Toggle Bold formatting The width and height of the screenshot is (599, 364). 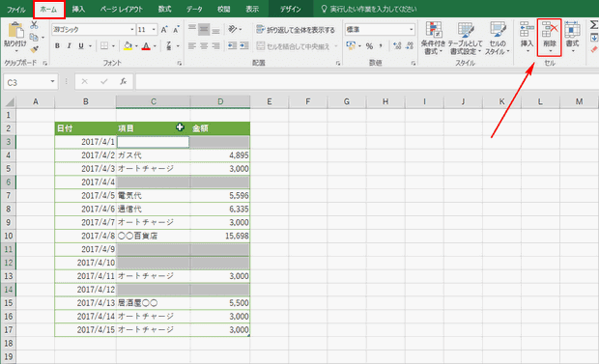[57, 46]
